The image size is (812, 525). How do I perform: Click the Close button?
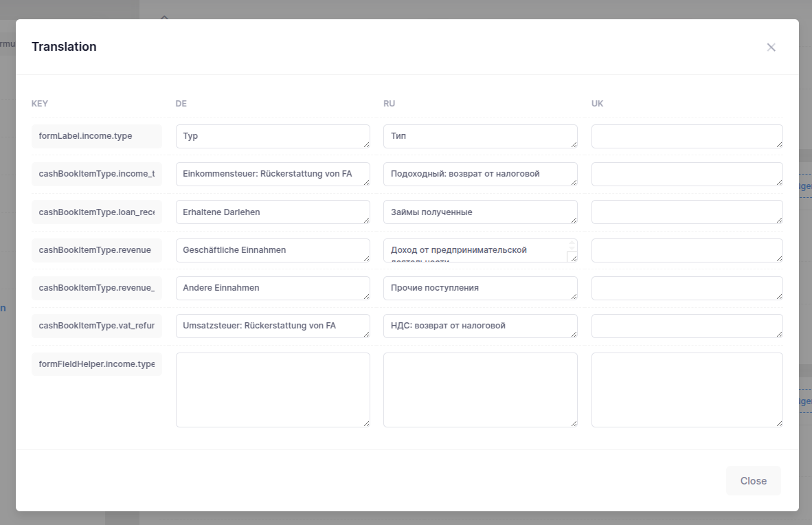(x=753, y=480)
